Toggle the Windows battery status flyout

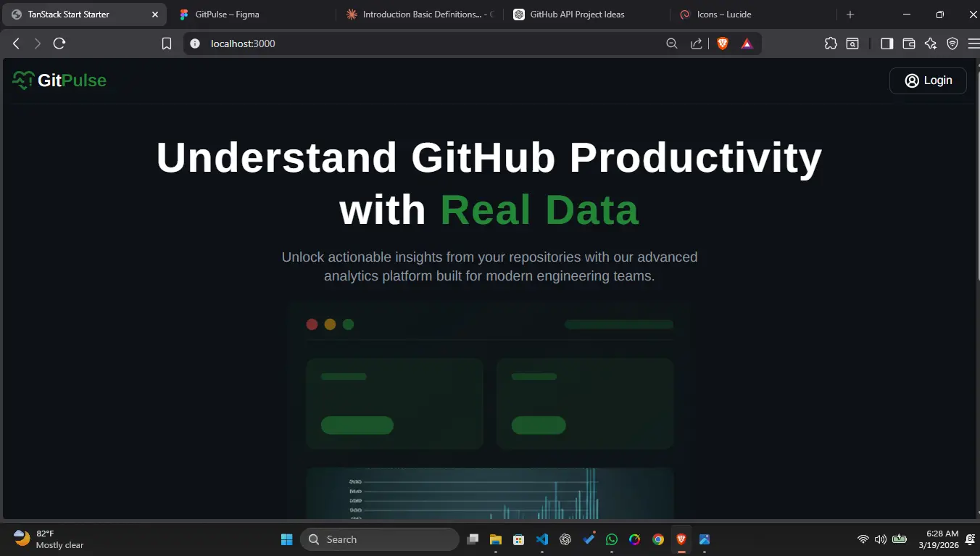click(899, 539)
